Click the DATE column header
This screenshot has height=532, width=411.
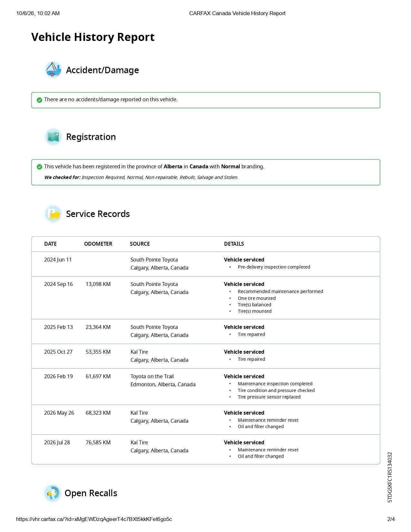point(50,244)
